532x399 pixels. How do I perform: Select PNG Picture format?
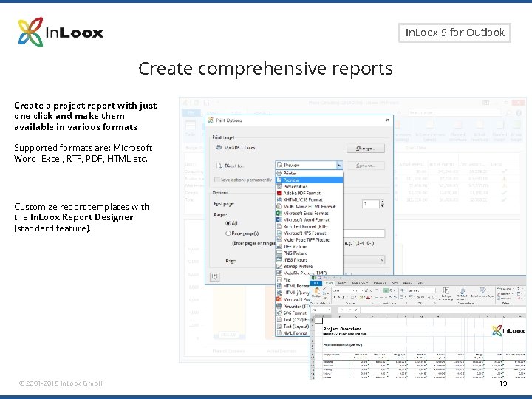[309, 253]
